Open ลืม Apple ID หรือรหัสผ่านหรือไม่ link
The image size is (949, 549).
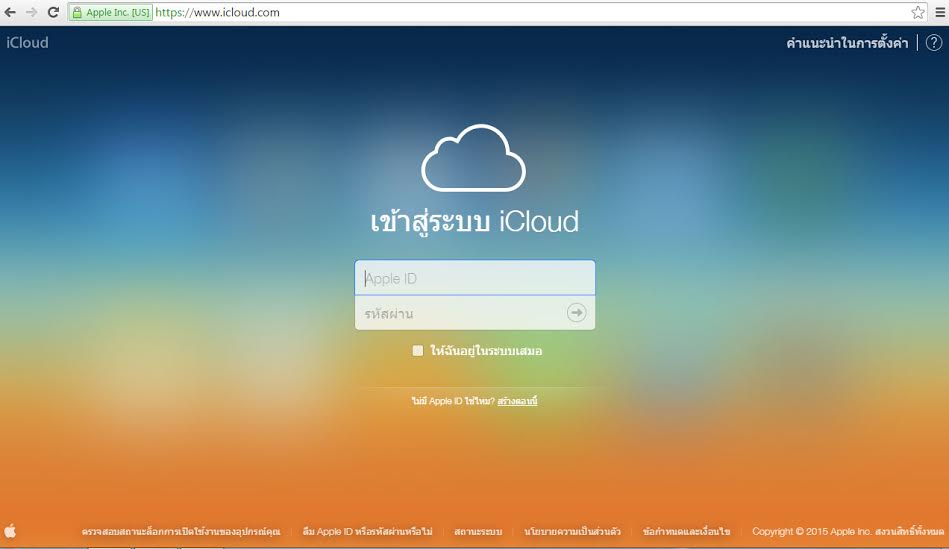[367, 531]
